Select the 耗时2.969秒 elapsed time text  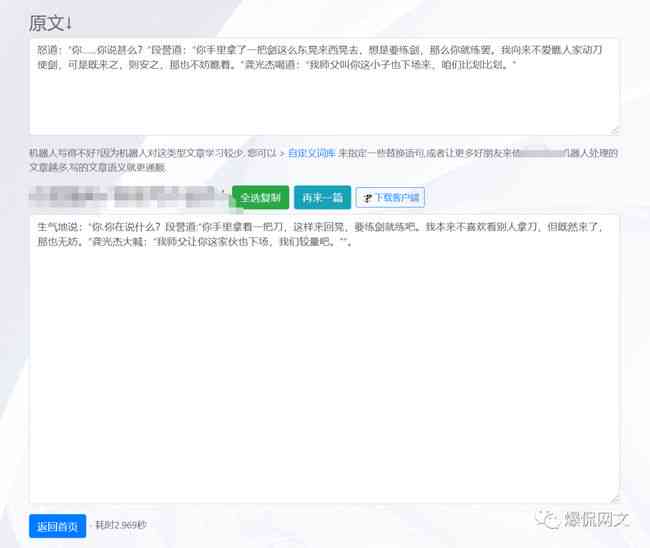(x=121, y=525)
